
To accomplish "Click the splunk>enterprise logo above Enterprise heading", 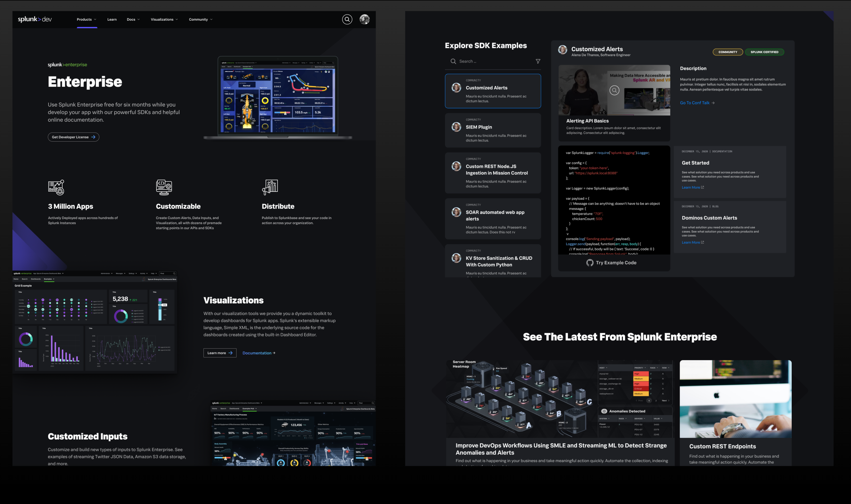I will click(67, 64).
